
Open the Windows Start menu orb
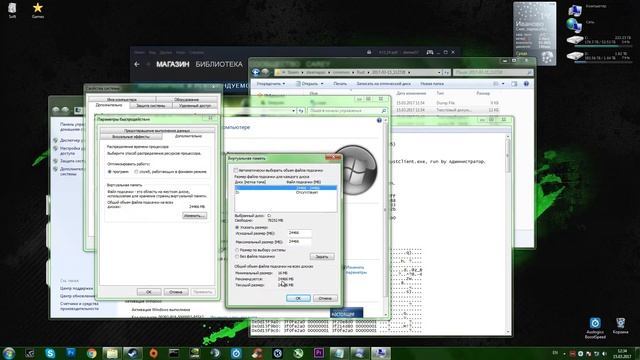[x=9, y=353]
